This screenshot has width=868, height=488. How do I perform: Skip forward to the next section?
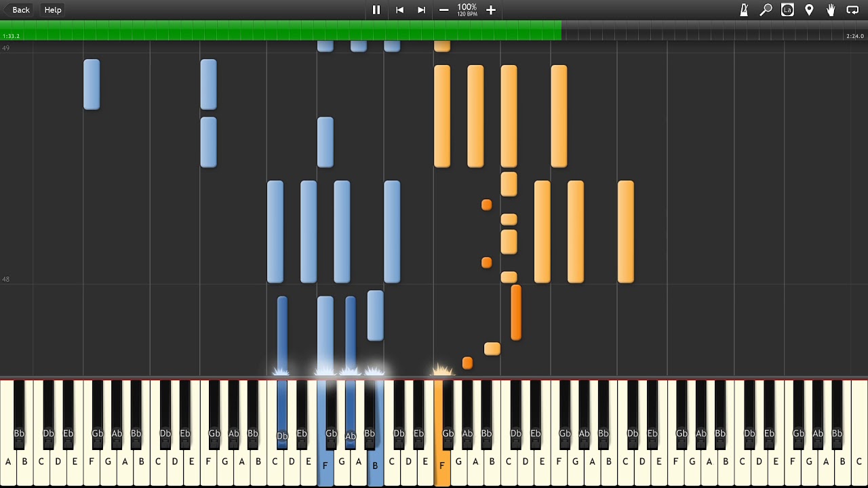pos(421,9)
